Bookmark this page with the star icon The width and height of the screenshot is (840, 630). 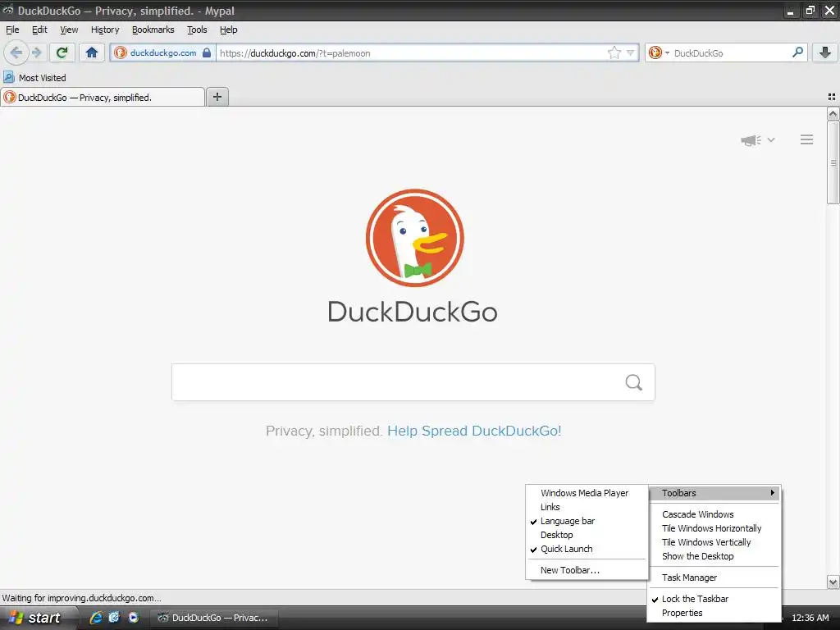click(x=614, y=52)
